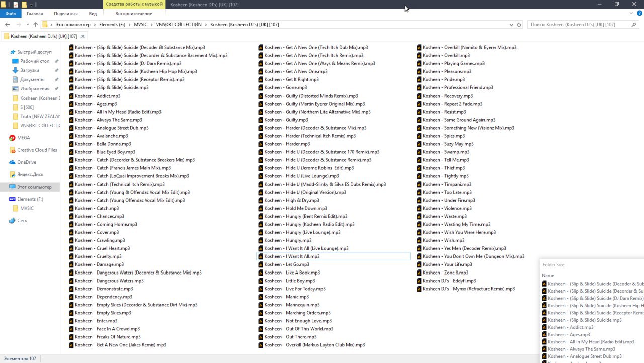644x363 pixels.
Task: Select Kosheen - Bella Donna.mp3
Action: (100, 144)
